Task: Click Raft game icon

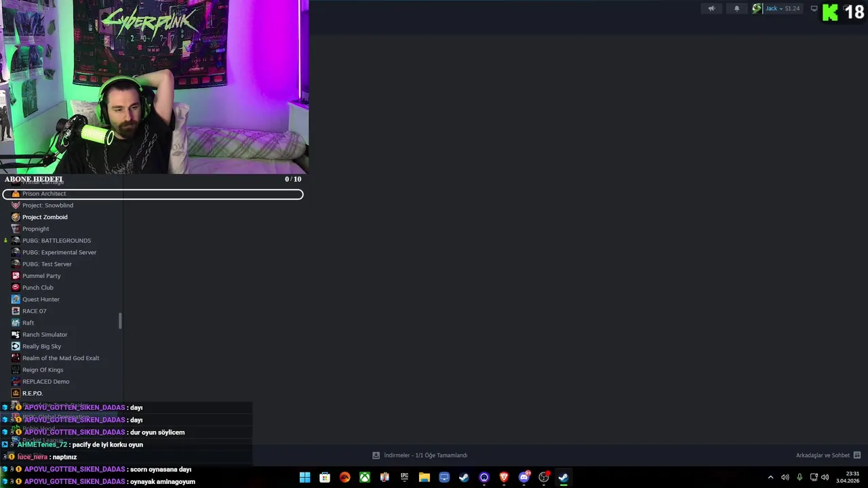Action: [16, 323]
